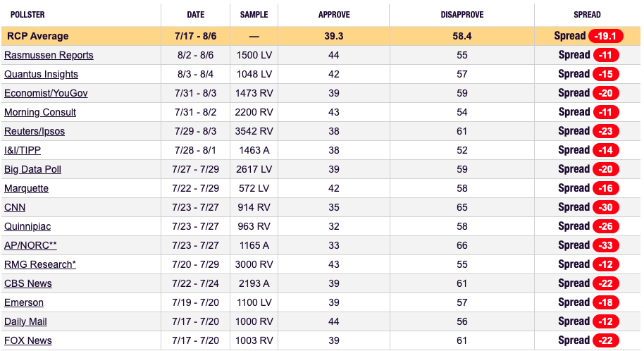This screenshot has width=644, height=351.
Task: Click the CNN pollster link
Action: tap(15, 207)
